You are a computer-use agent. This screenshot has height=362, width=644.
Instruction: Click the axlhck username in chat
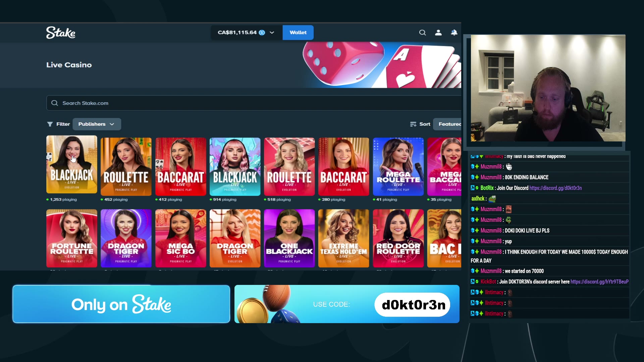(478, 199)
